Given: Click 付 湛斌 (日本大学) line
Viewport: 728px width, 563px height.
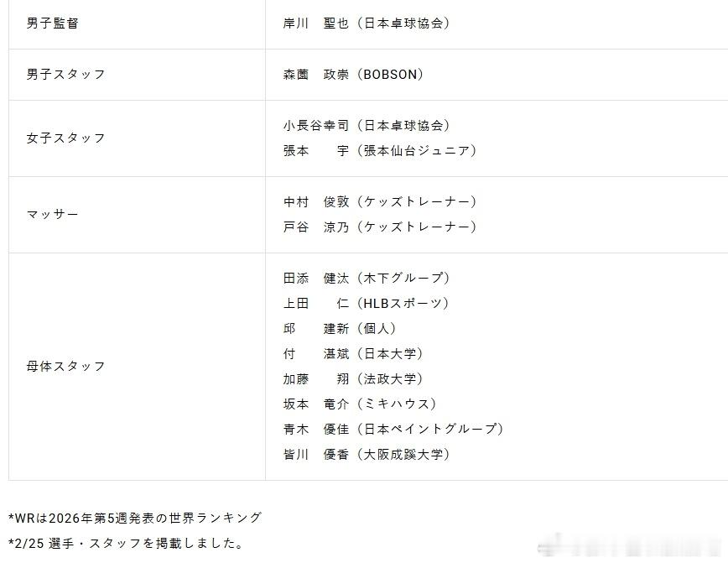Looking at the screenshot, I should (353, 353).
